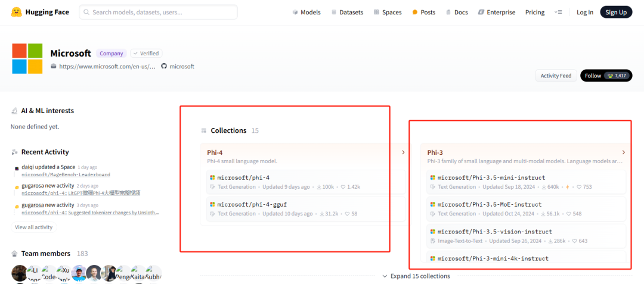Click the Team members icon
The width and height of the screenshot is (644, 284).
14,254
